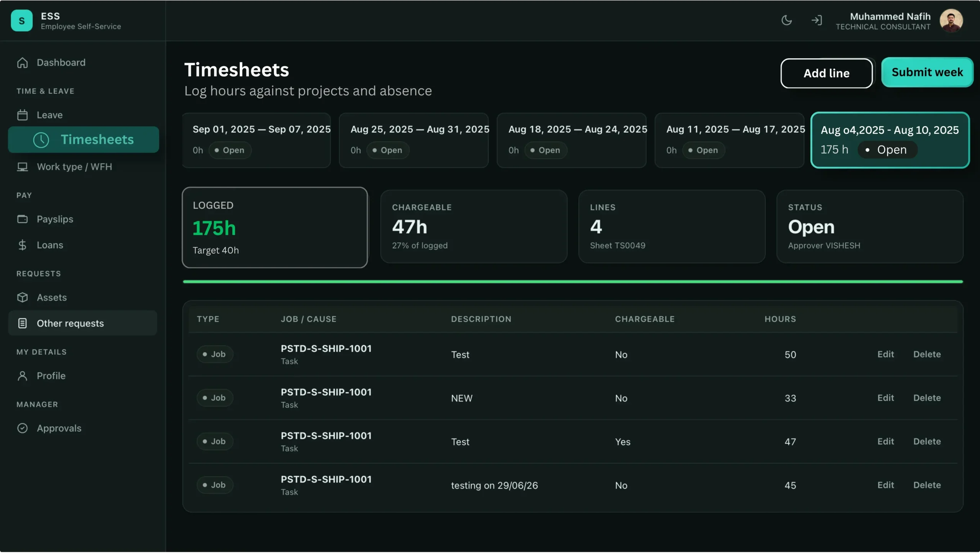The height and width of the screenshot is (554, 980).
Task: Click the Approvals checkmark icon
Action: 23,429
